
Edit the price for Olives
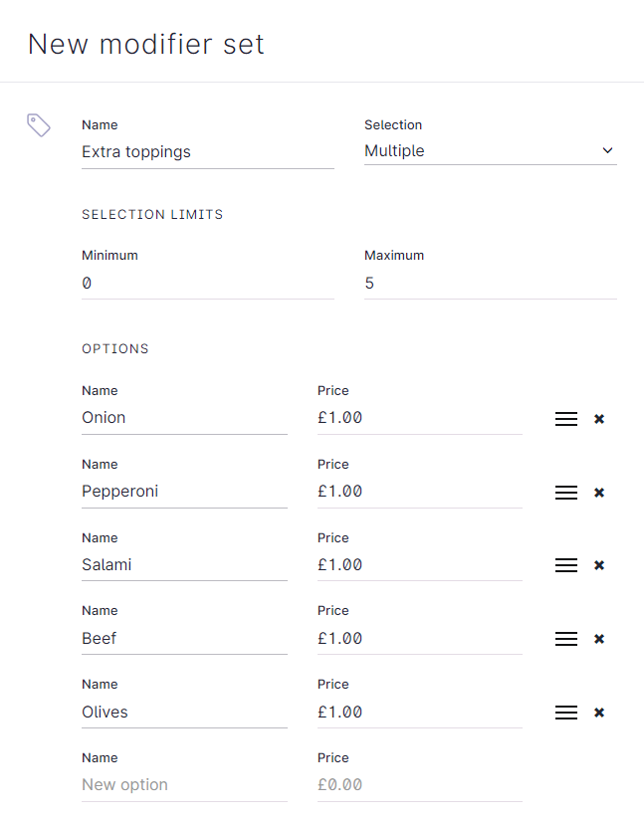tap(418, 712)
